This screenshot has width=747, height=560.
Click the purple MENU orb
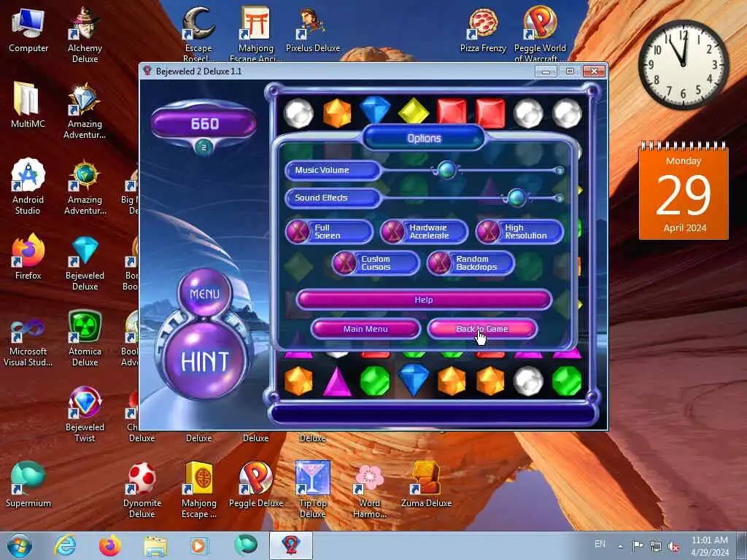[205, 292]
